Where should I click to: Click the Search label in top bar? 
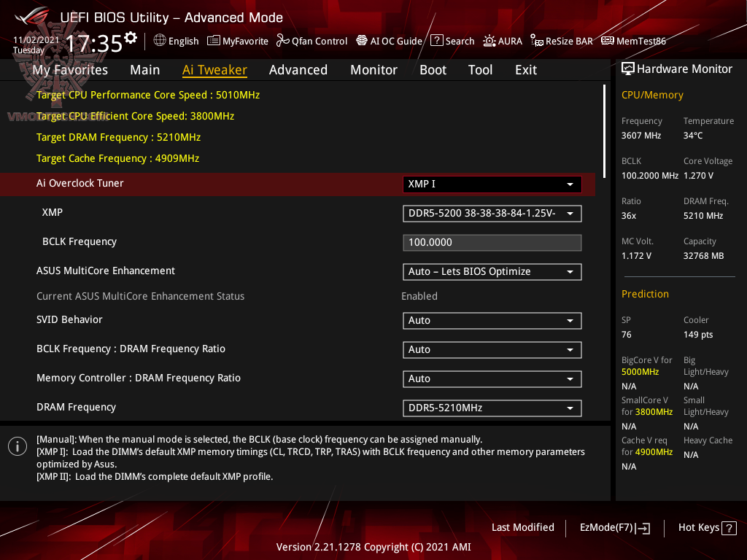pos(460,42)
